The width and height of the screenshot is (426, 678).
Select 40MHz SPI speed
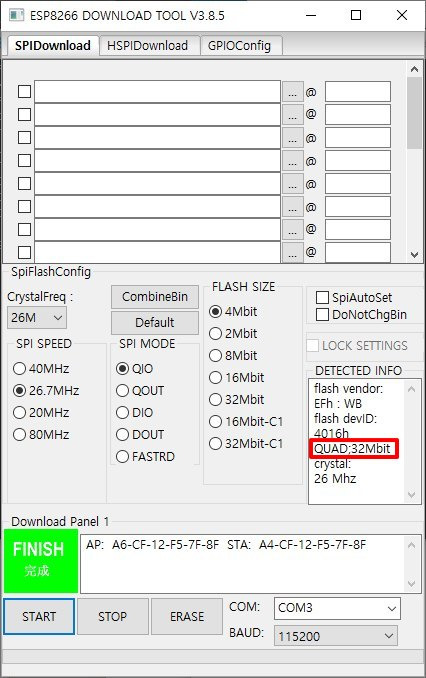41,368
